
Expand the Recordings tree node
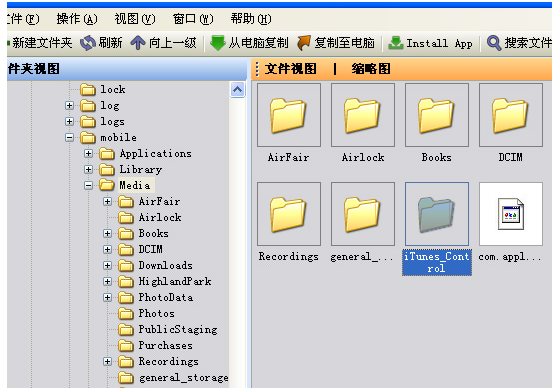107,361
